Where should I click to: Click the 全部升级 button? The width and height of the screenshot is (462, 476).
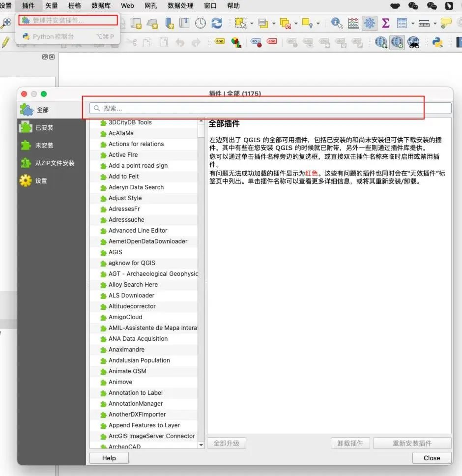tap(226, 443)
